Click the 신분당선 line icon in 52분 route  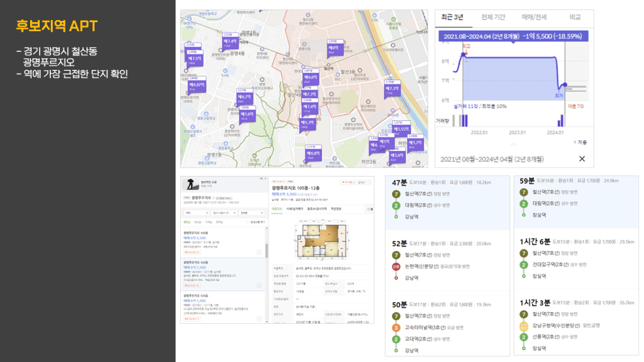pos(396,267)
